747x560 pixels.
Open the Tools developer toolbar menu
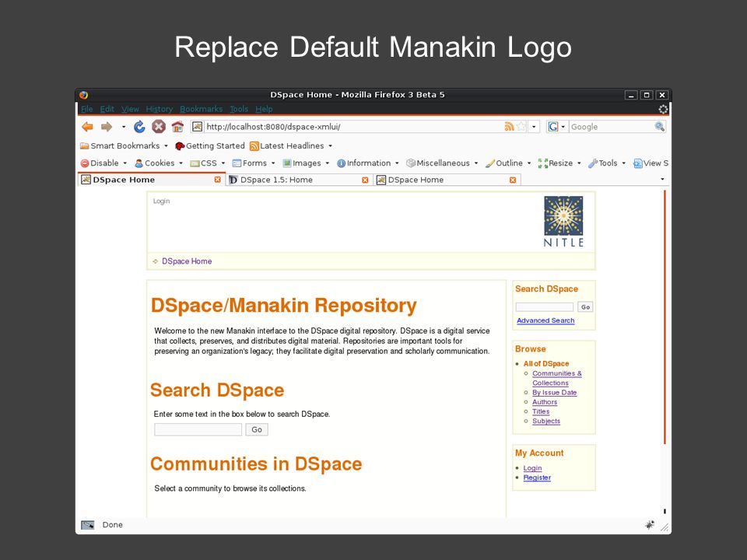pyautogui.click(x=606, y=163)
